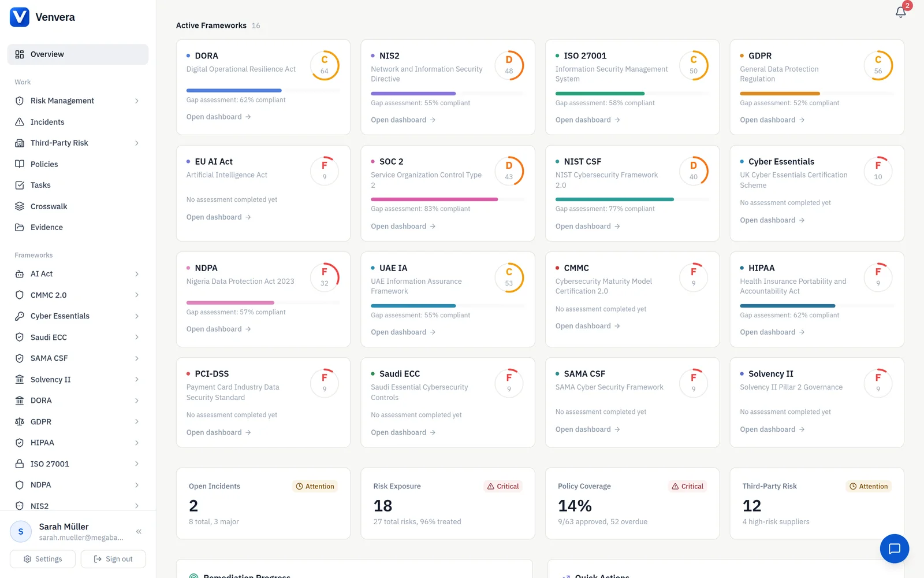Go to the Overview page

(78, 54)
